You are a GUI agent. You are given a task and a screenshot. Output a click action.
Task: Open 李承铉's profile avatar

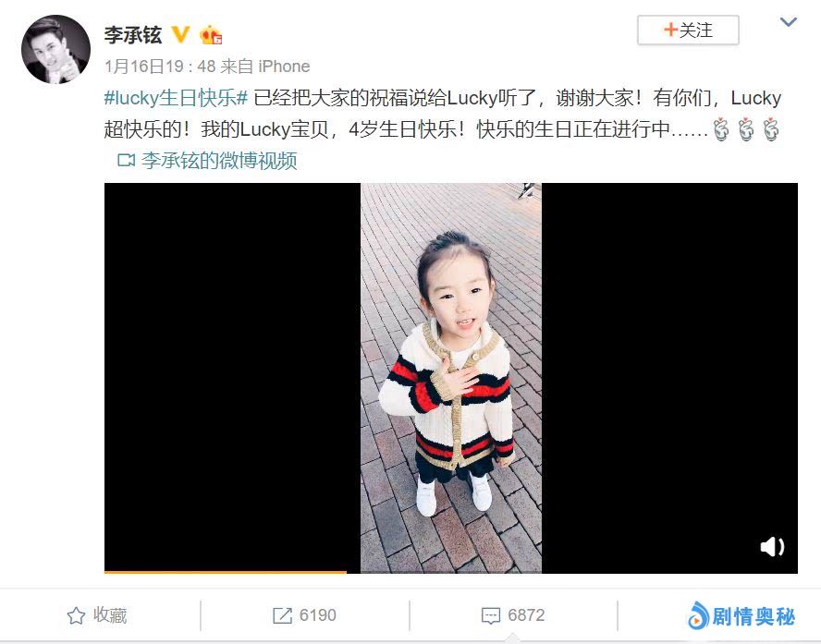click(x=55, y=49)
